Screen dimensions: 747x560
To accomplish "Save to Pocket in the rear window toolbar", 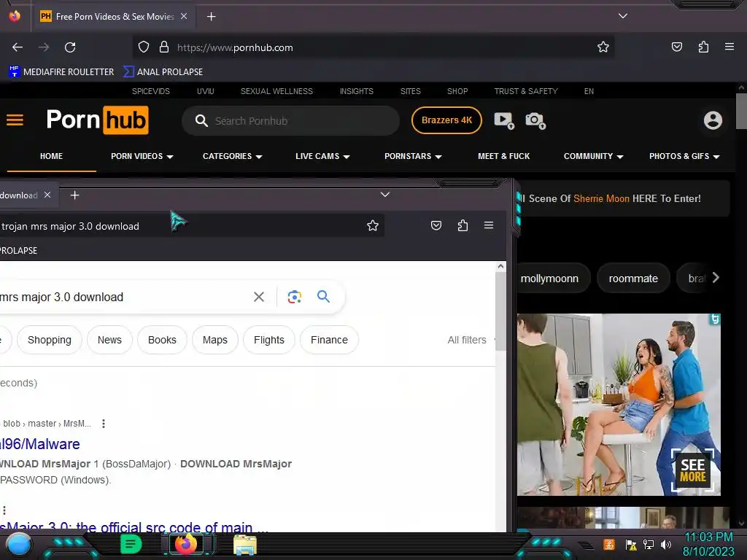I will pyautogui.click(x=676, y=47).
